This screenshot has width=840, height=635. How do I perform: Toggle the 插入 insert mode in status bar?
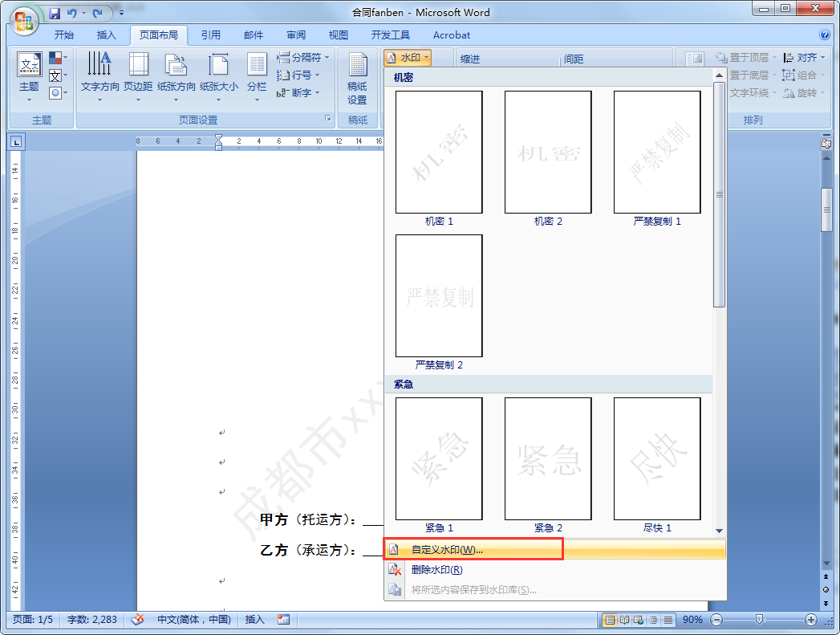tap(254, 620)
